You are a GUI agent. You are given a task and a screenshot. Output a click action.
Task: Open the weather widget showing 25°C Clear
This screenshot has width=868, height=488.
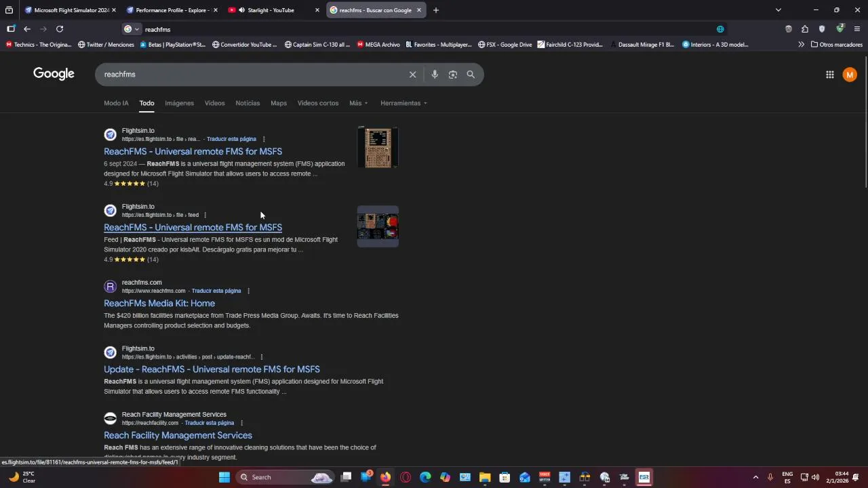pyautogui.click(x=22, y=477)
